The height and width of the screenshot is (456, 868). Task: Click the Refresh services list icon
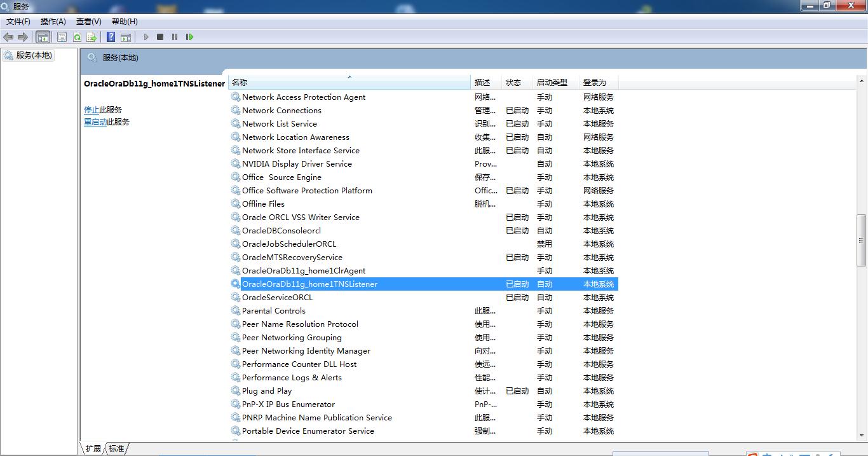coord(77,37)
